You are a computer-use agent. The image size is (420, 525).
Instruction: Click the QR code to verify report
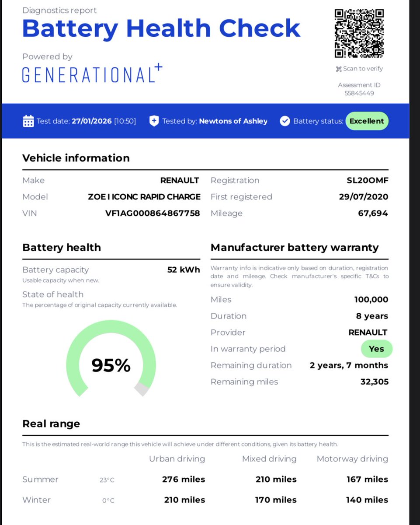coord(359,34)
